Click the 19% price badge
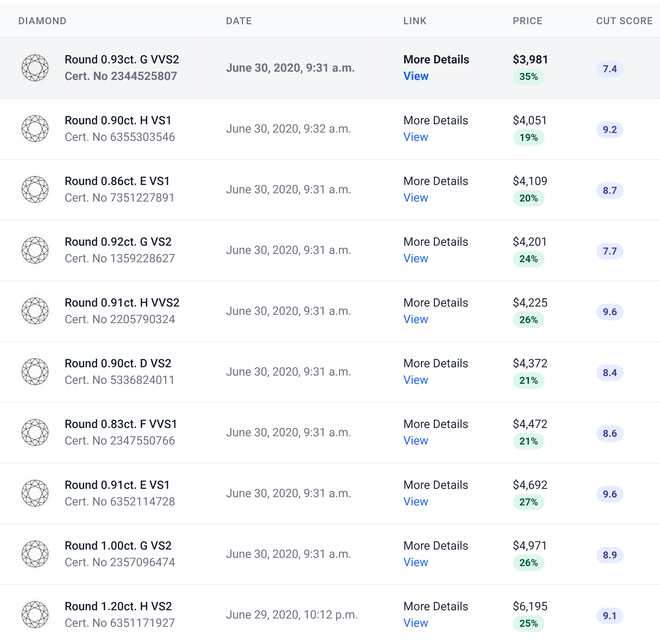The width and height of the screenshot is (660, 644). point(528,138)
